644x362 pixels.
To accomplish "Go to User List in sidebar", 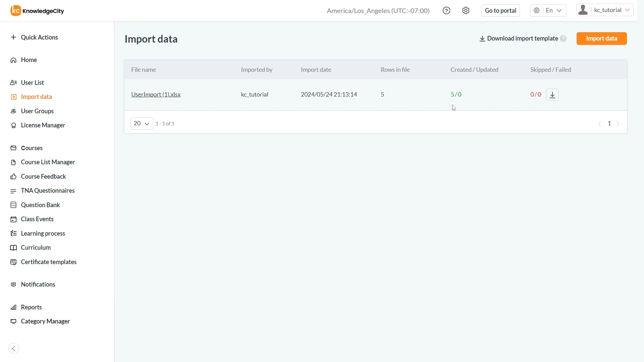I will [32, 82].
